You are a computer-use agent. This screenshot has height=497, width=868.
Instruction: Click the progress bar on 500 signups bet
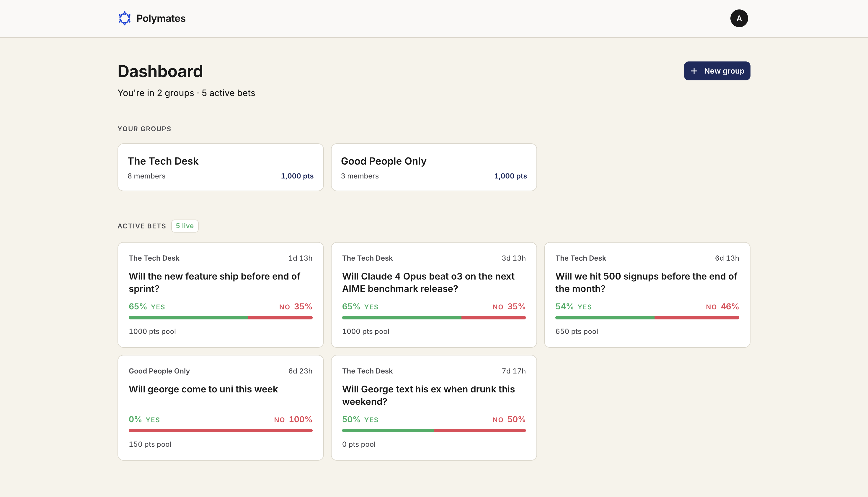(x=647, y=318)
